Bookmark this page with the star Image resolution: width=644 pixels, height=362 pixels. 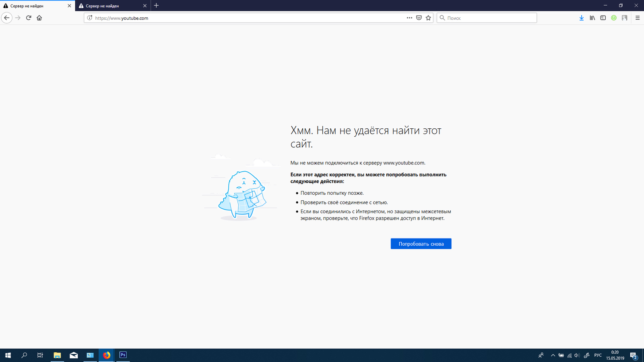click(428, 18)
